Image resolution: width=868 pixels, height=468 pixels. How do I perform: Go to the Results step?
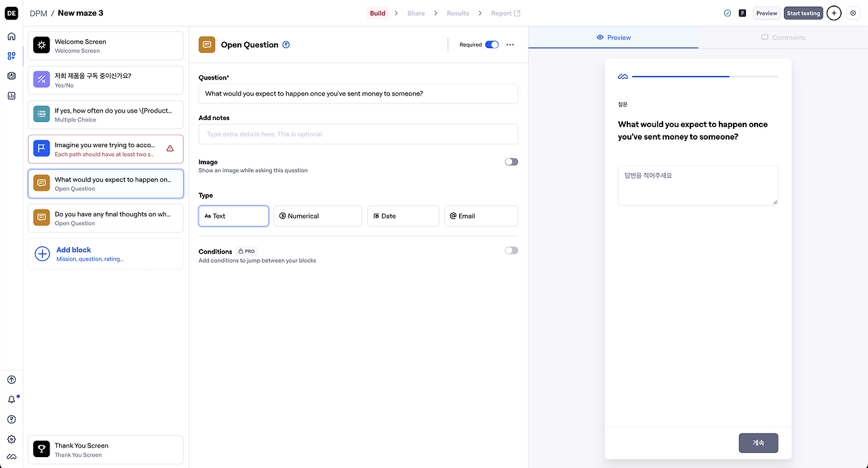[458, 13]
